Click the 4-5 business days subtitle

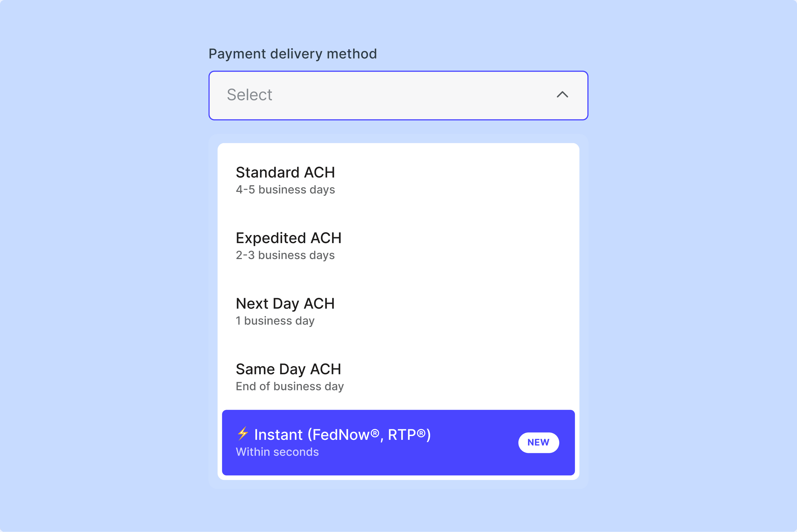[285, 190]
